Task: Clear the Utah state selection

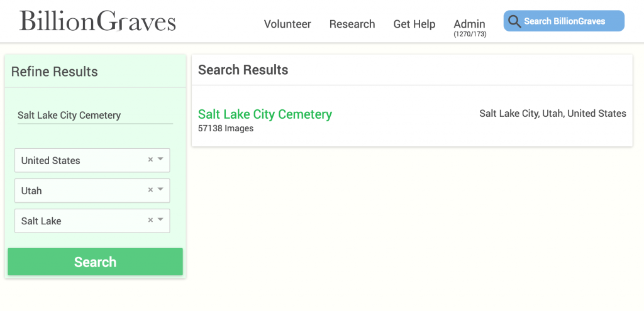Action: 150,190
